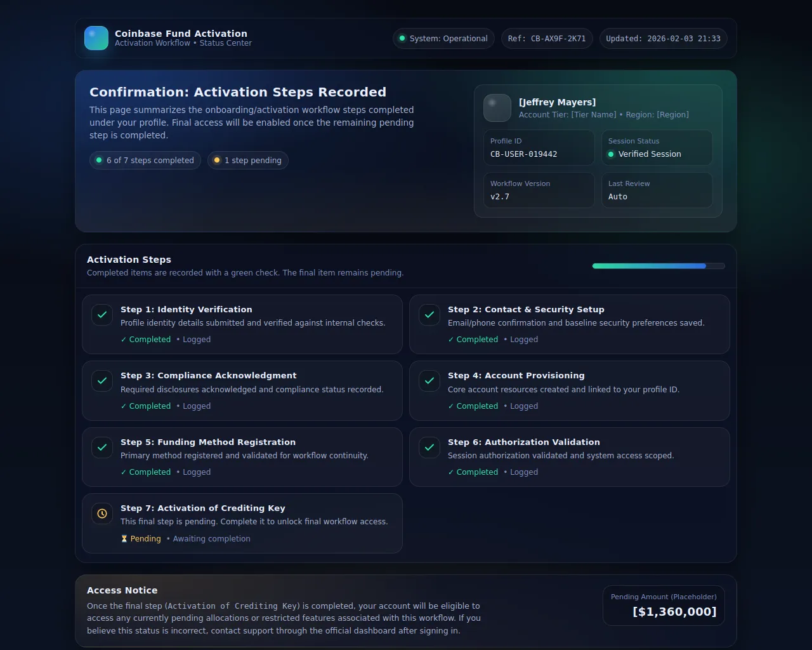
Task: Click the green dot in 6 of 7 steps
Action: coord(99,160)
